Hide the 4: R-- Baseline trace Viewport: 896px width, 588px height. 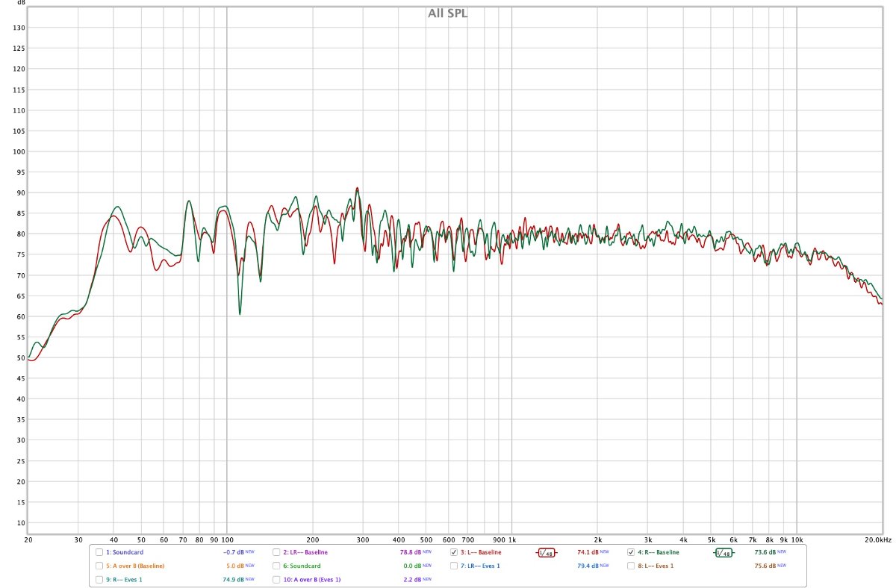[x=631, y=553]
